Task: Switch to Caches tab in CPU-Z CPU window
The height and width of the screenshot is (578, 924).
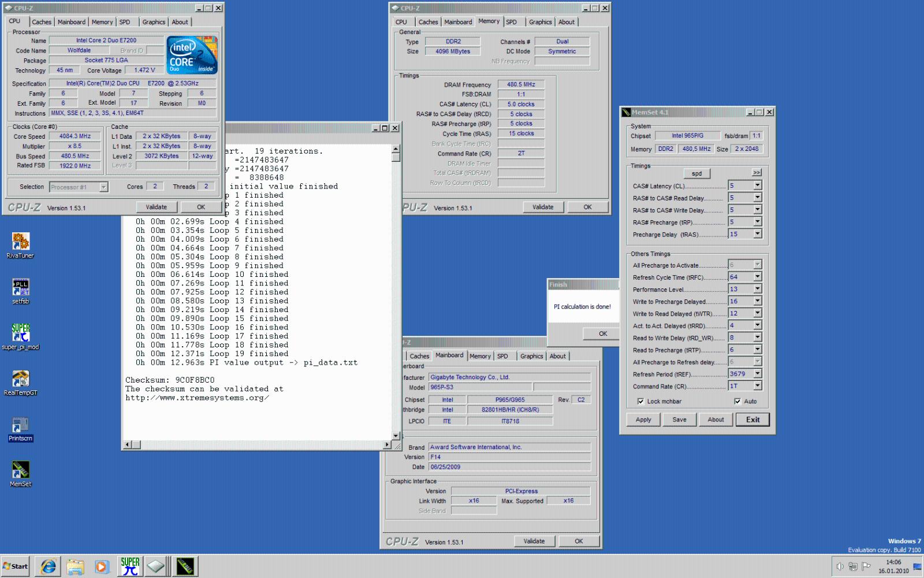Action: 42,22
